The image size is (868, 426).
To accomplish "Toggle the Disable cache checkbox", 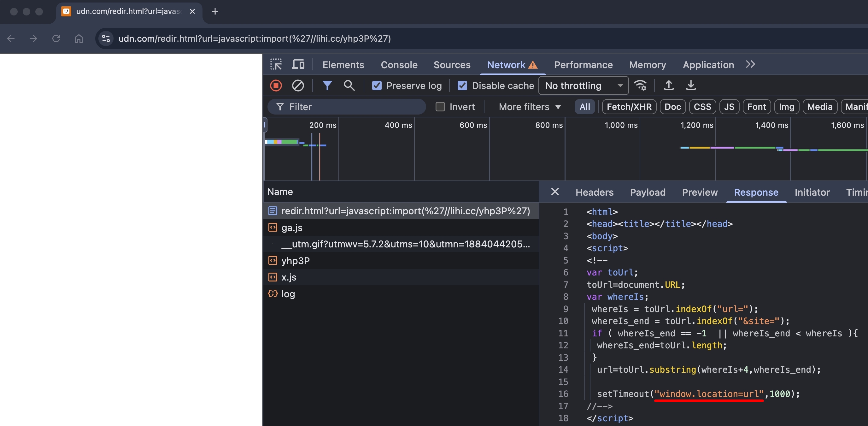I will 462,86.
